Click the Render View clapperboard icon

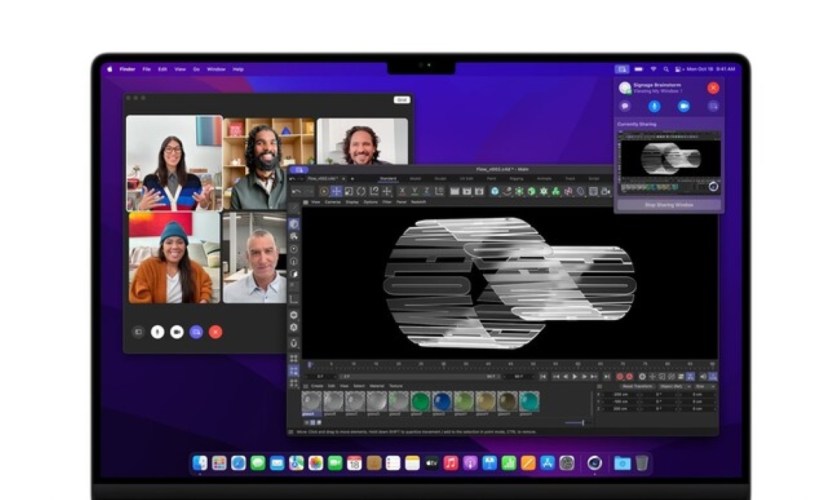[454, 191]
